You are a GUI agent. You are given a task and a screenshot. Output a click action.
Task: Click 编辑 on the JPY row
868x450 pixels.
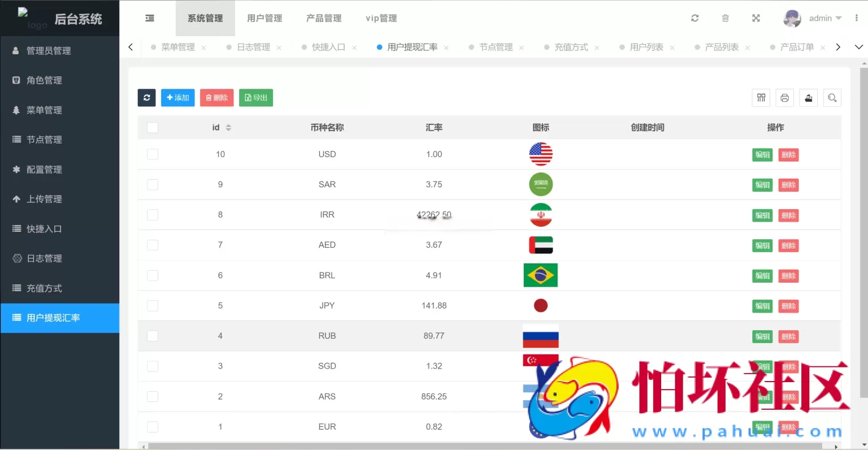click(762, 306)
